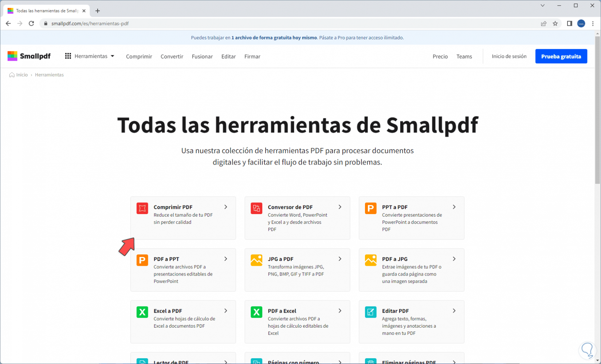601x364 pixels.
Task: Expand the PDF a JPG card arrow
Action: pyautogui.click(x=454, y=259)
